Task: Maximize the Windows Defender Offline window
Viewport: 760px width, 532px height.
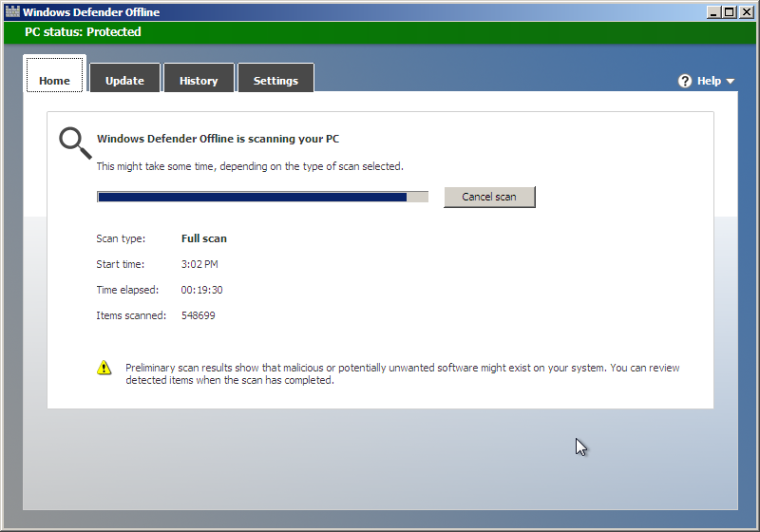Action: pos(729,12)
